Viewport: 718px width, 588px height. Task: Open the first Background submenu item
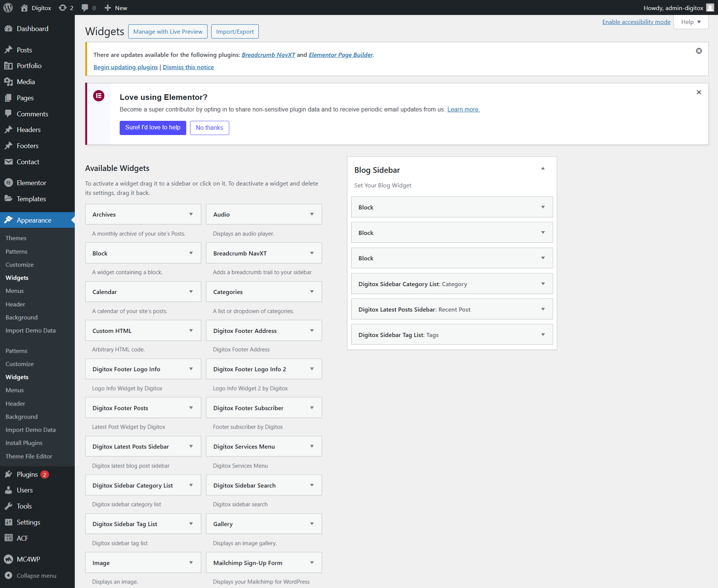coord(22,318)
